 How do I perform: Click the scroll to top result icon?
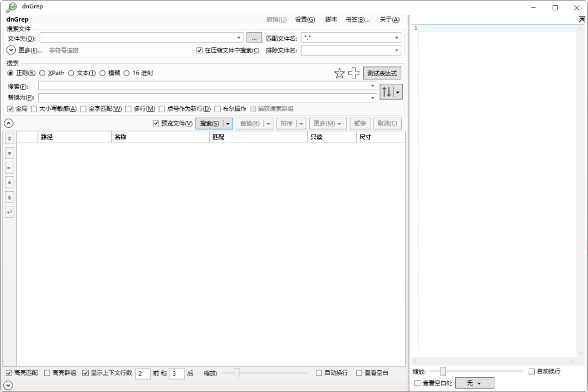coord(10,197)
